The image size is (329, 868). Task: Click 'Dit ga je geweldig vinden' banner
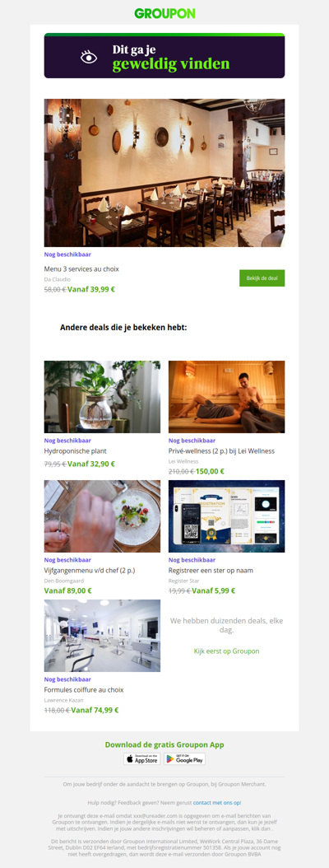coord(164,56)
